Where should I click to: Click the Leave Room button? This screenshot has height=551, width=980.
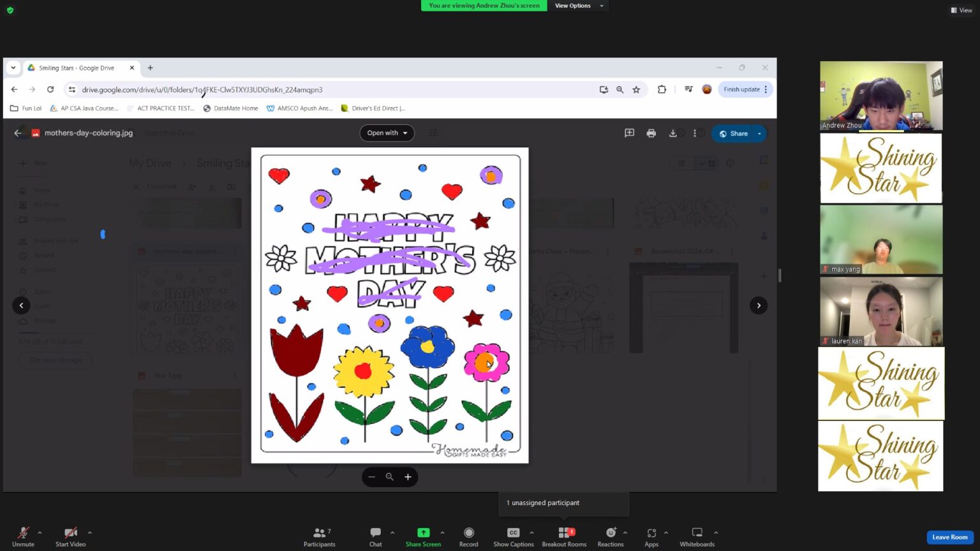coord(950,537)
